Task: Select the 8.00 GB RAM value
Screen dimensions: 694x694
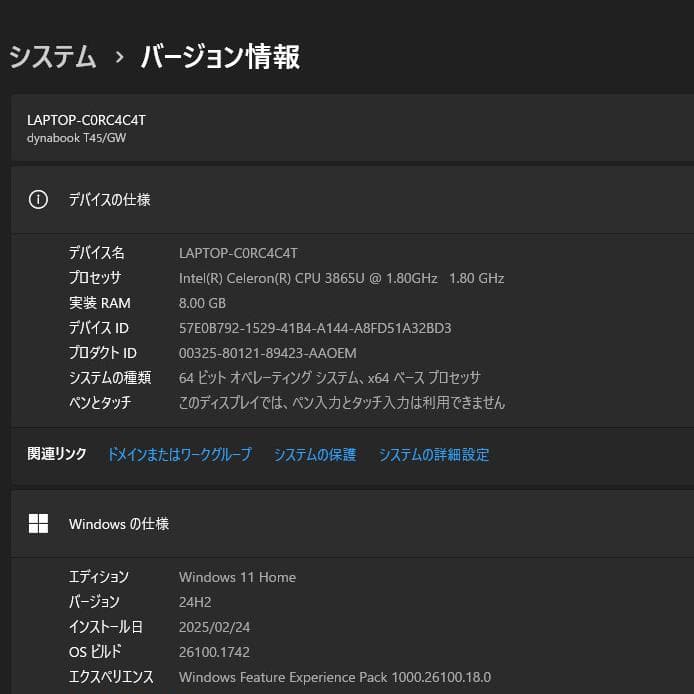Action: [202, 303]
